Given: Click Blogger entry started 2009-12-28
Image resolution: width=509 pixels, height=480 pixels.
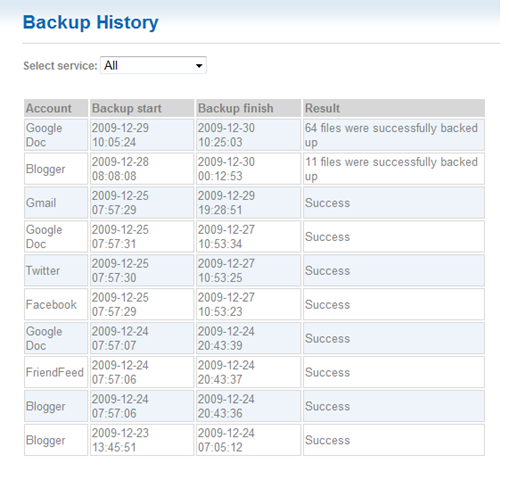Looking at the screenshot, I should (56, 169).
